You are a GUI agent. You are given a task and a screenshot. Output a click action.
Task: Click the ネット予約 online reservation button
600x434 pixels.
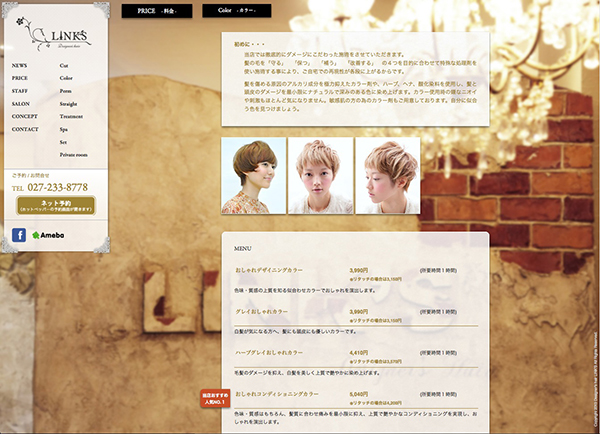click(56, 206)
